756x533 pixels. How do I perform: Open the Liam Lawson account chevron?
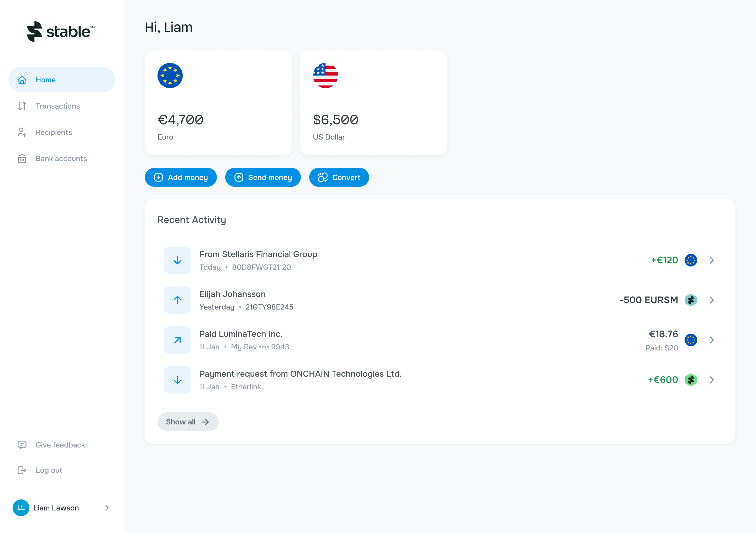[x=107, y=508]
